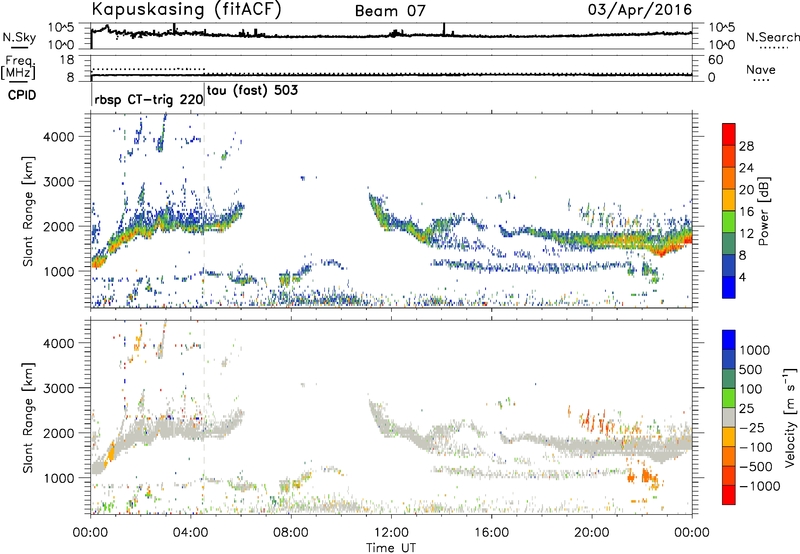This screenshot has height=554, width=800.
Task: Click the "Slant Range [km]" label of velocity panel
Action: click(x=28, y=418)
